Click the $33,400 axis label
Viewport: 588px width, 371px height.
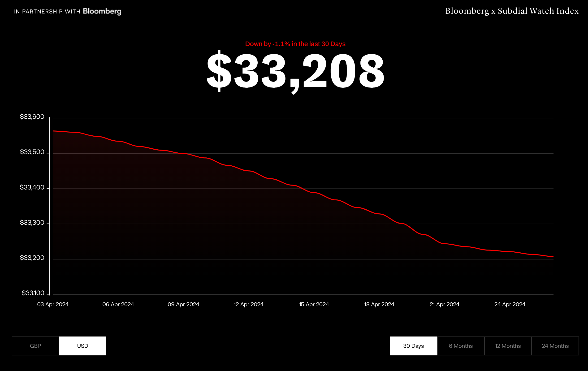tap(32, 187)
